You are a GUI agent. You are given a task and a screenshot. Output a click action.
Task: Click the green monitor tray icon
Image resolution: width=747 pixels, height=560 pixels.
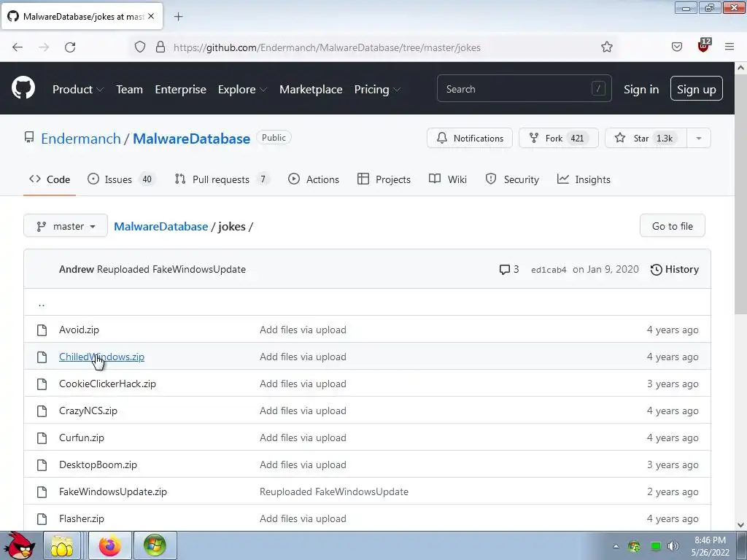[x=656, y=546]
